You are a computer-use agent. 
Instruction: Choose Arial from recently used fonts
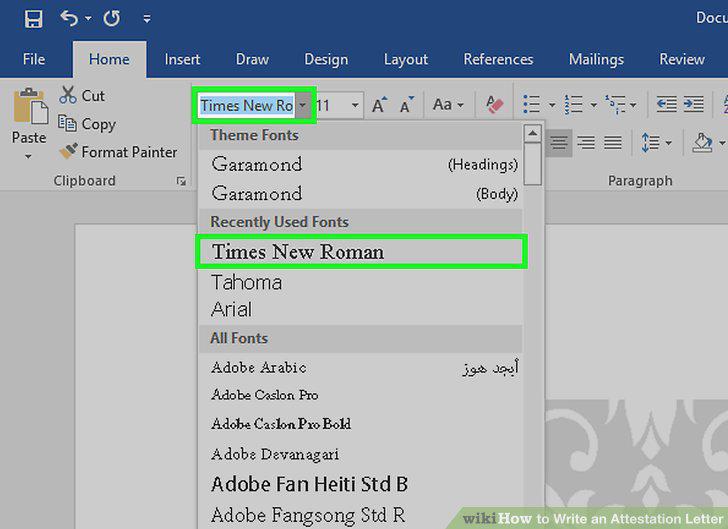coord(360,310)
